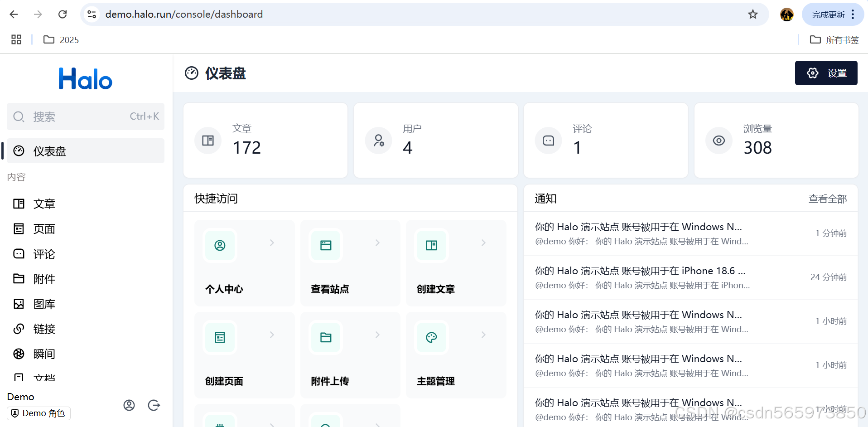Open 瞬间 moments in the sidebar

point(44,354)
